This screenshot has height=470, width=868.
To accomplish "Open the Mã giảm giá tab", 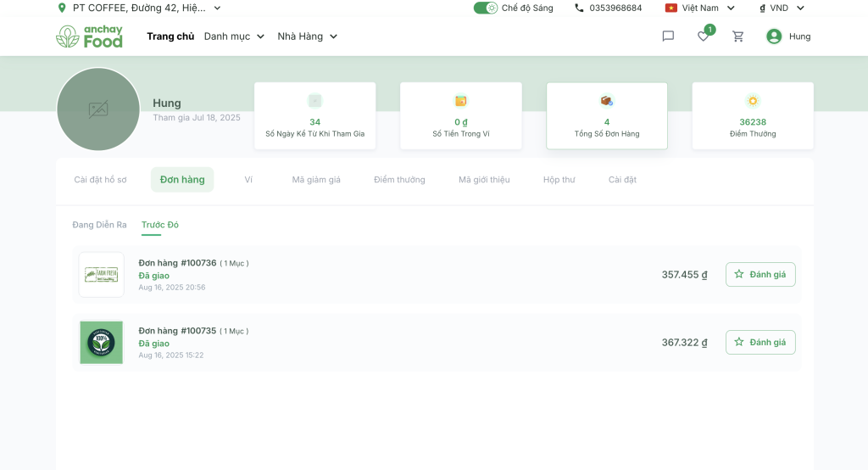I will point(316,180).
